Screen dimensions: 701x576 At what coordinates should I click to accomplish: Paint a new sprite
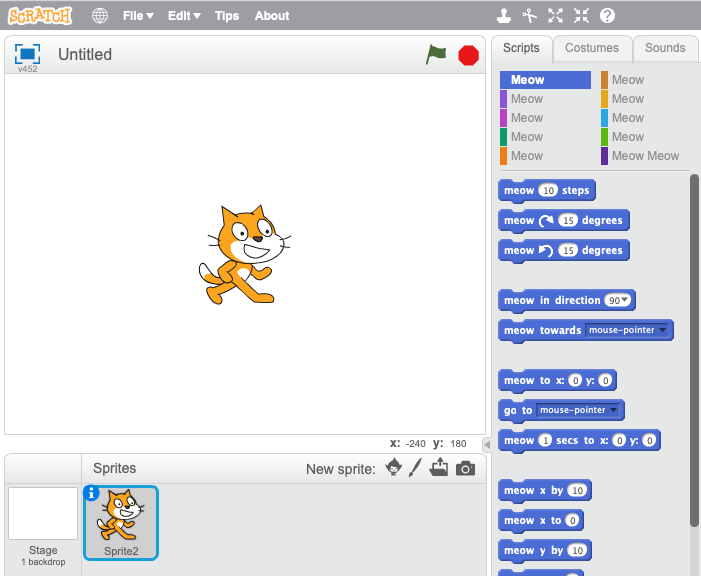pyautogui.click(x=415, y=467)
